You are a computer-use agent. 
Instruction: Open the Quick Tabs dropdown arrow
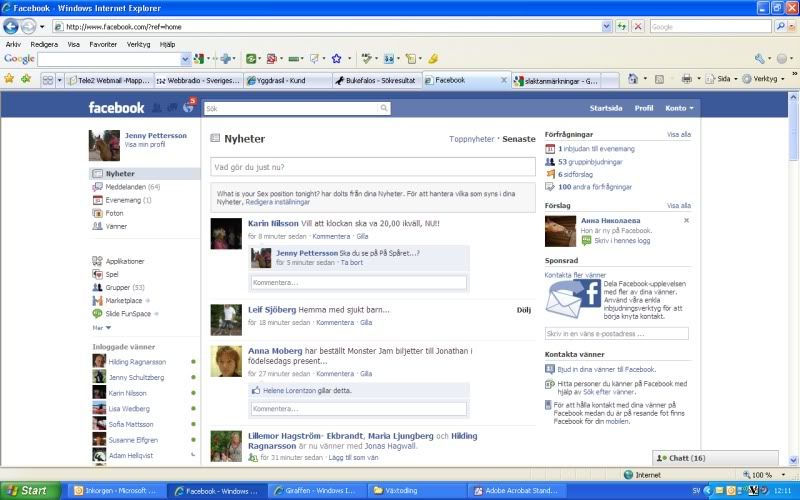59,80
